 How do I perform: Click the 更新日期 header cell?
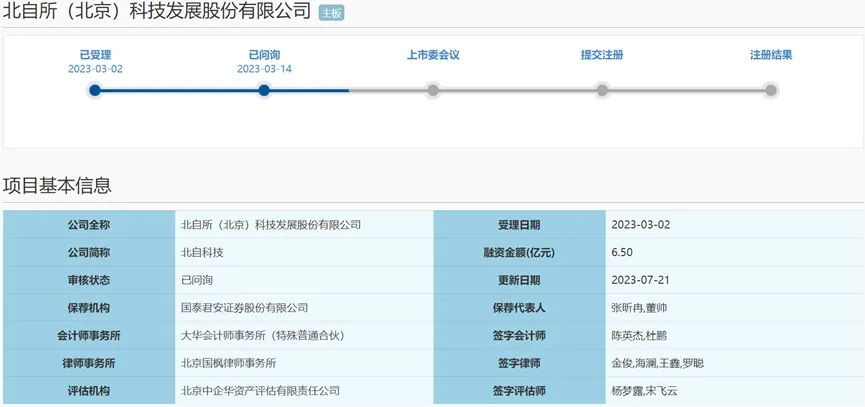[x=519, y=280]
